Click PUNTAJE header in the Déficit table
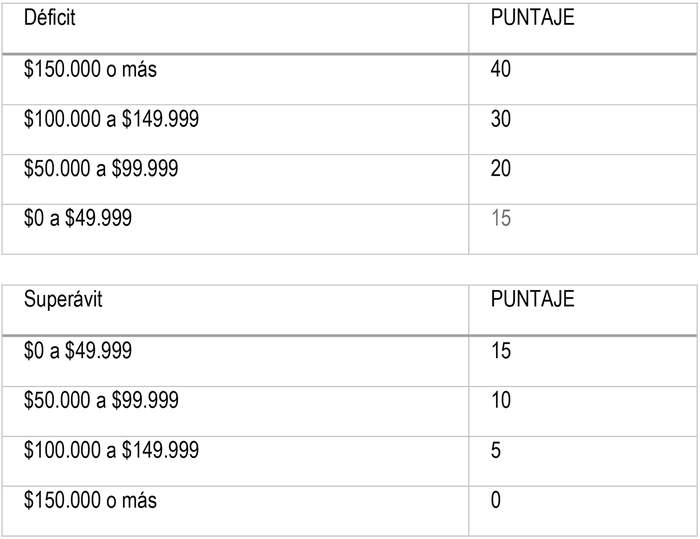Screen dimensions: 700x539 tap(532, 19)
